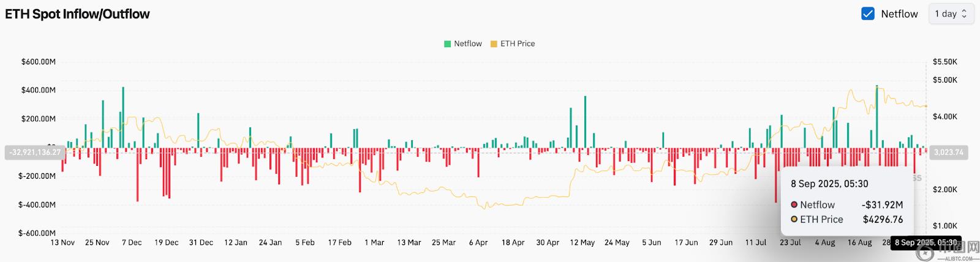Image resolution: width=980 pixels, height=262 pixels.
Task: Click the $5.50K right axis label
Action: [x=944, y=62]
